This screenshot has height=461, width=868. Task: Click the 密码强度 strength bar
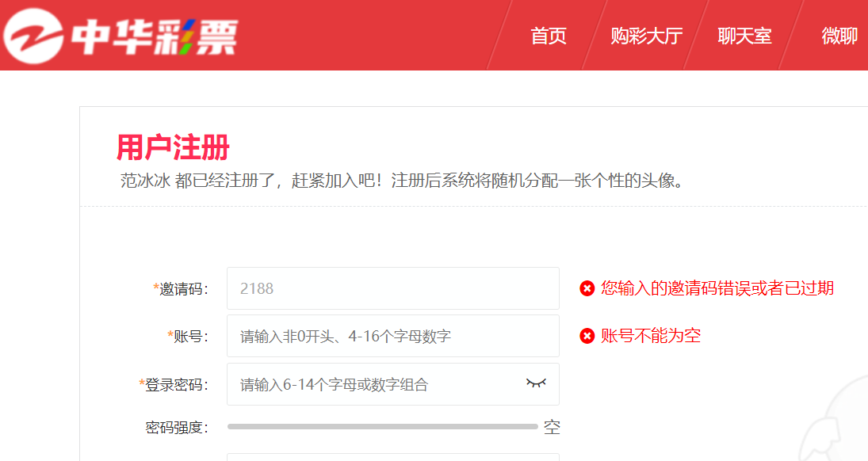[382, 427]
